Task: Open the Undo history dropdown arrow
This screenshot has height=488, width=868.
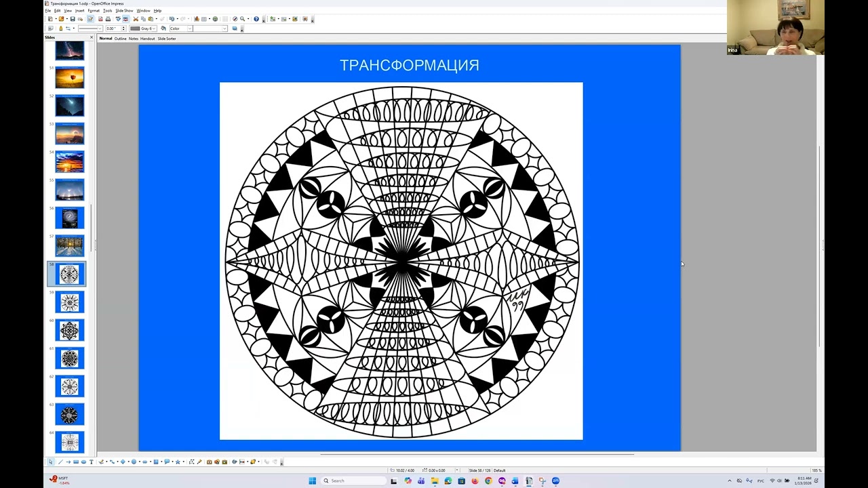Action: point(177,19)
